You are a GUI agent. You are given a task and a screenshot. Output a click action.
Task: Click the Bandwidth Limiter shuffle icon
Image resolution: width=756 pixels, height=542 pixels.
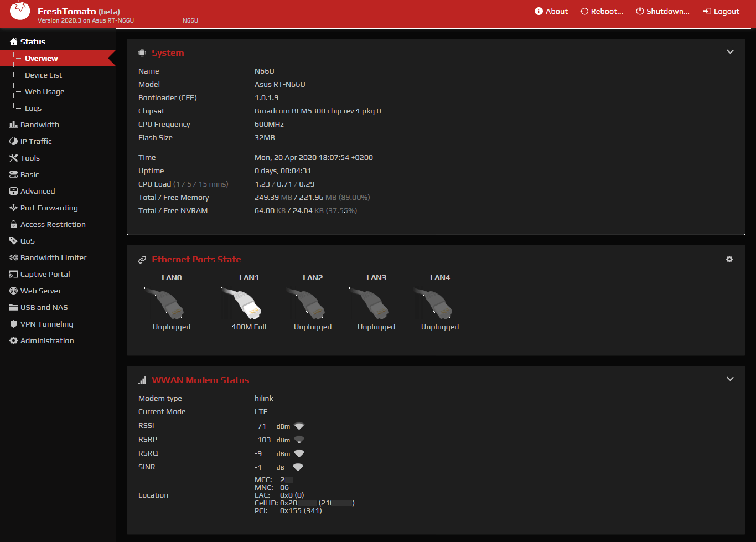tap(14, 257)
